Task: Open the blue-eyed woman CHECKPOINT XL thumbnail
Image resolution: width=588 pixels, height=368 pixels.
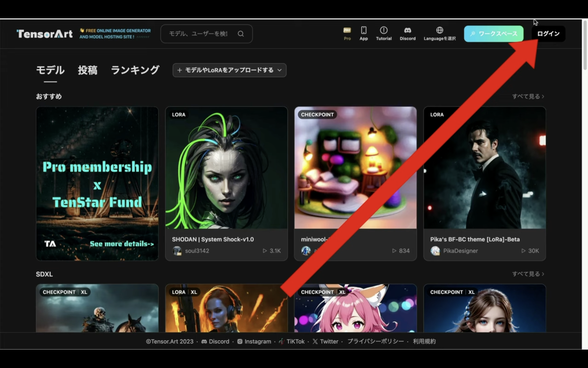Action: click(484, 308)
